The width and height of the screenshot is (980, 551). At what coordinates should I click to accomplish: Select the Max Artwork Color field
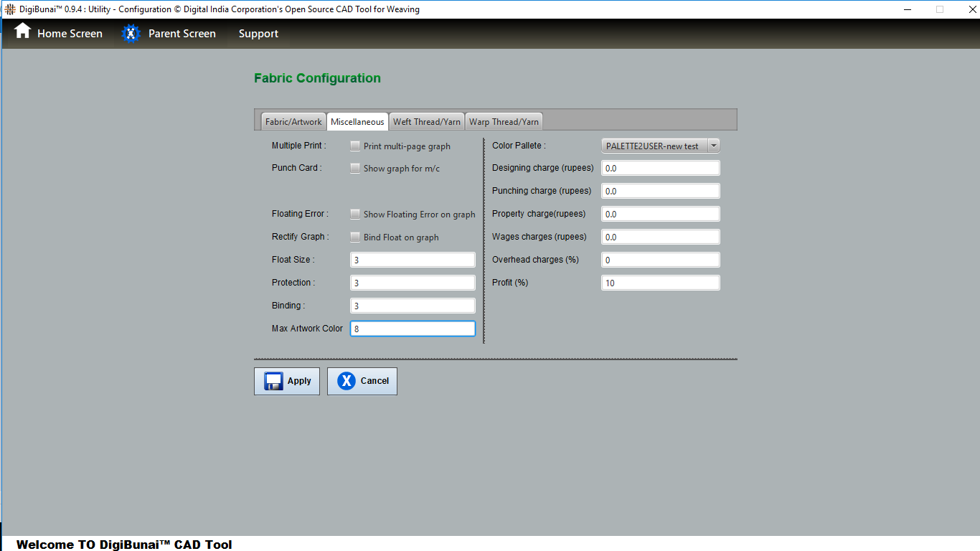click(x=413, y=329)
